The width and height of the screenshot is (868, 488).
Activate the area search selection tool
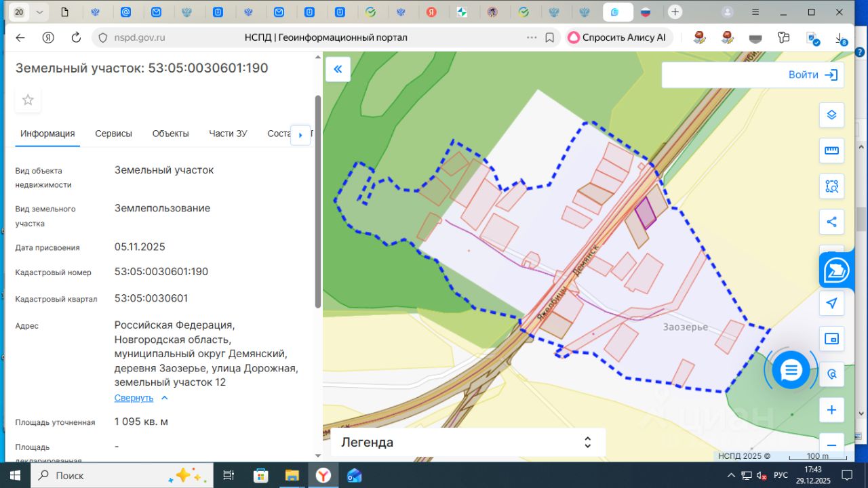point(831,186)
